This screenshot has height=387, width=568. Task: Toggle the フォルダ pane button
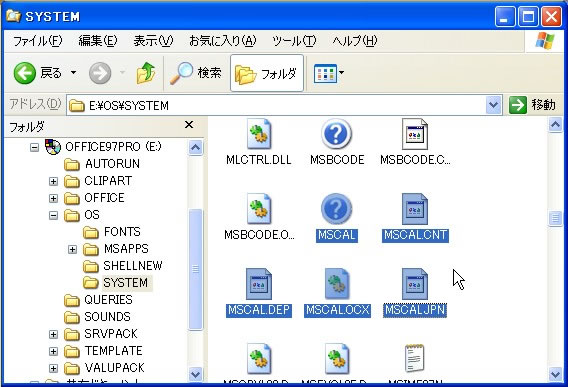267,73
